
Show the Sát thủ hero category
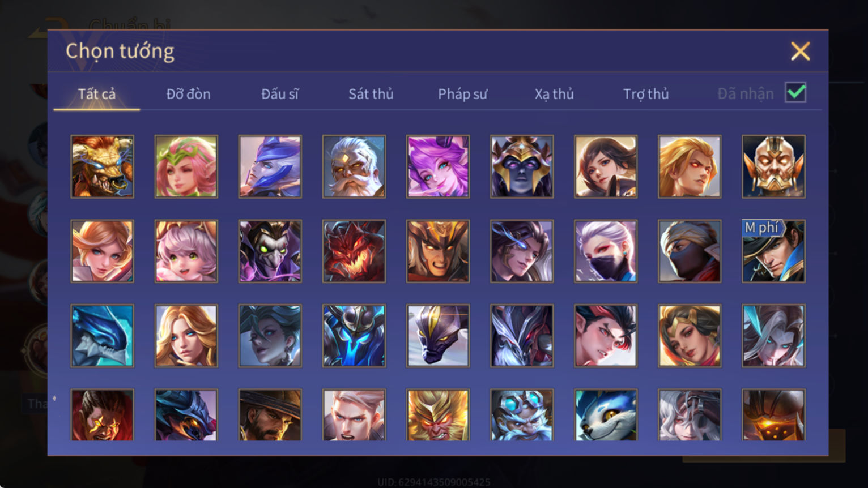[371, 94]
